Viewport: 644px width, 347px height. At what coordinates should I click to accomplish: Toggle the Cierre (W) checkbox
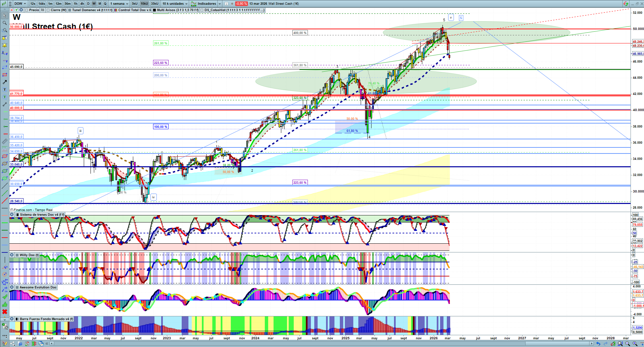[x=48, y=10]
